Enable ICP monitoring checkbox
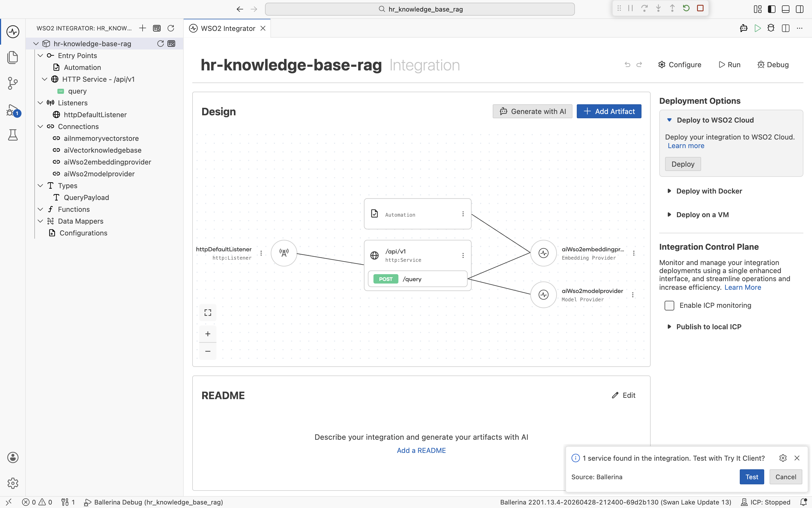Screen dimensions: 812x508 click(669, 305)
